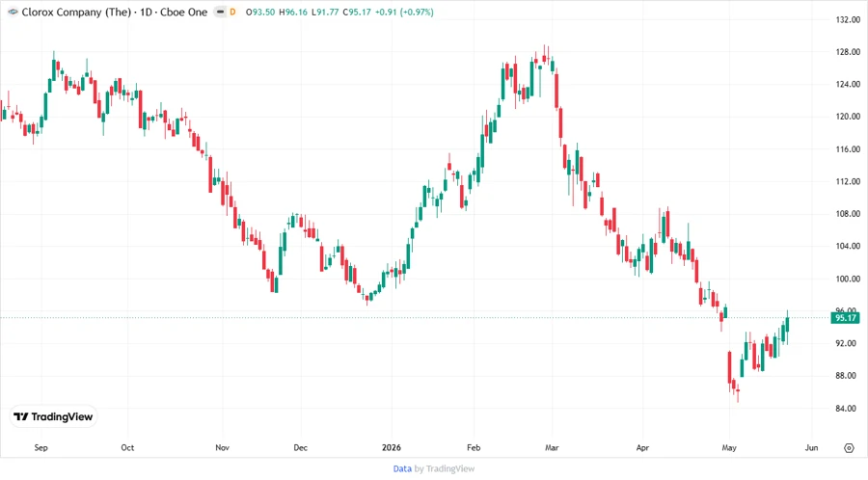Screen dimensions: 868x480
Task: Click the Jun label on time axis
Action: point(811,448)
